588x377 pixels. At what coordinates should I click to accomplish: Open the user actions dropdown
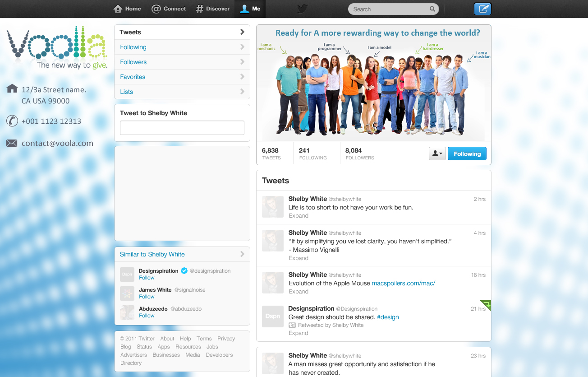click(x=437, y=154)
